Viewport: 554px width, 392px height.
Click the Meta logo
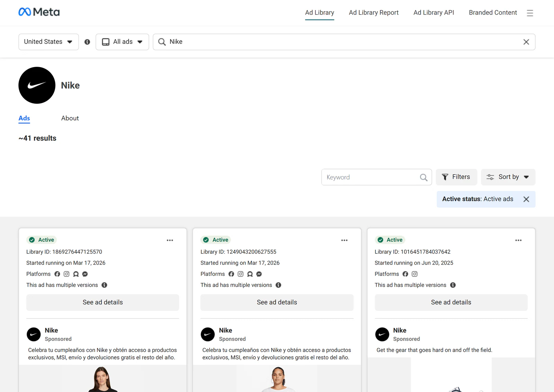tap(39, 12)
